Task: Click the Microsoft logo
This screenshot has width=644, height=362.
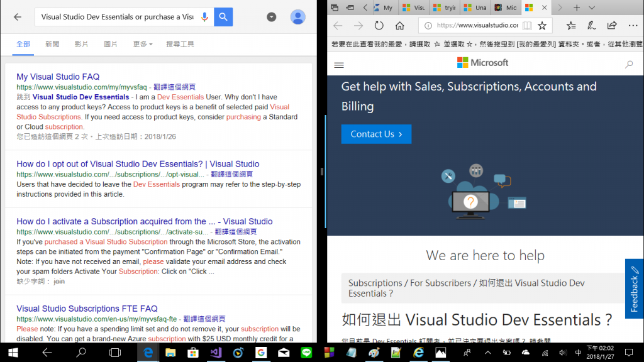Action: 482,63
